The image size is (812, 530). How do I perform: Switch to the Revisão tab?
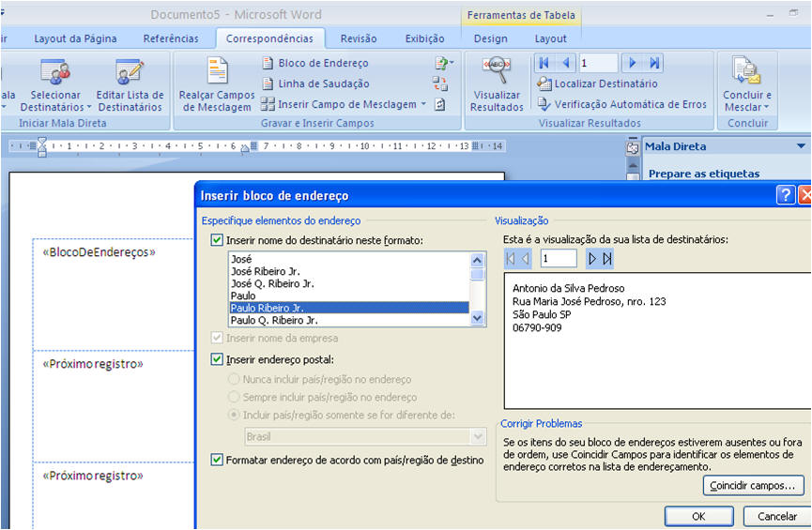359,38
